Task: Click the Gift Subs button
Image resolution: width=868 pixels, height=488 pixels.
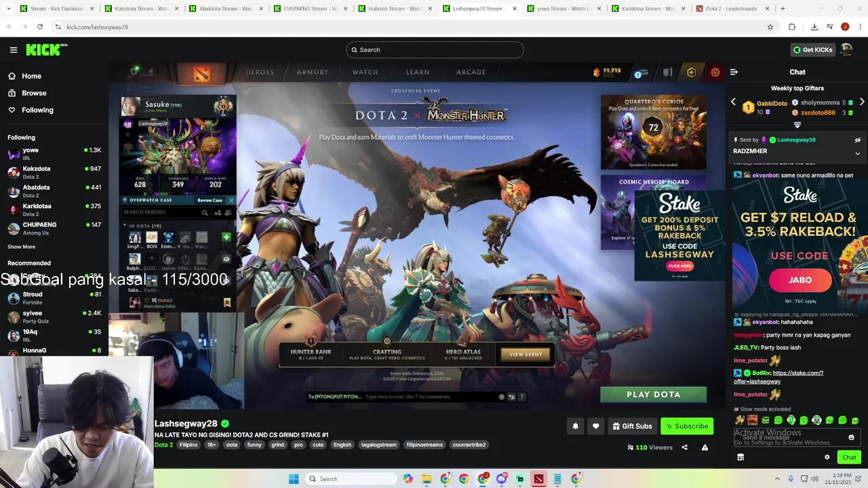Action: 632,426
